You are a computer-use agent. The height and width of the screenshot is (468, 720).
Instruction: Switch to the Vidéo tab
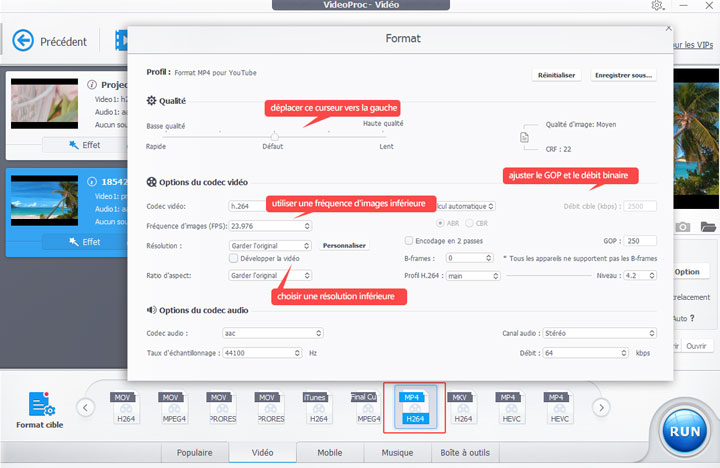(263, 453)
